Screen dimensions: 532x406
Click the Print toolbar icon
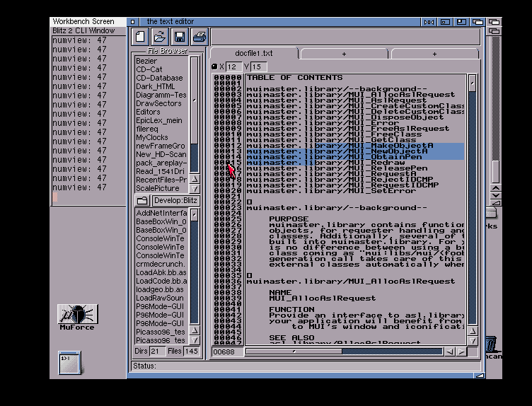(199, 37)
